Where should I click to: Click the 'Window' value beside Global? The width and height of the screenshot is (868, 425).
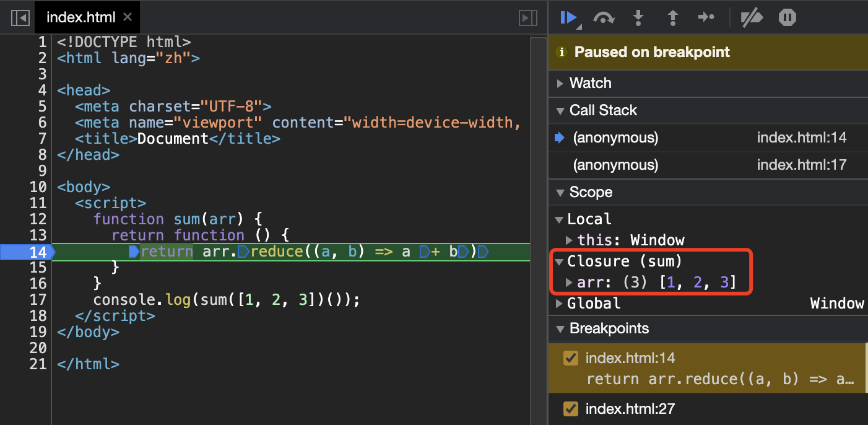(837, 303)
